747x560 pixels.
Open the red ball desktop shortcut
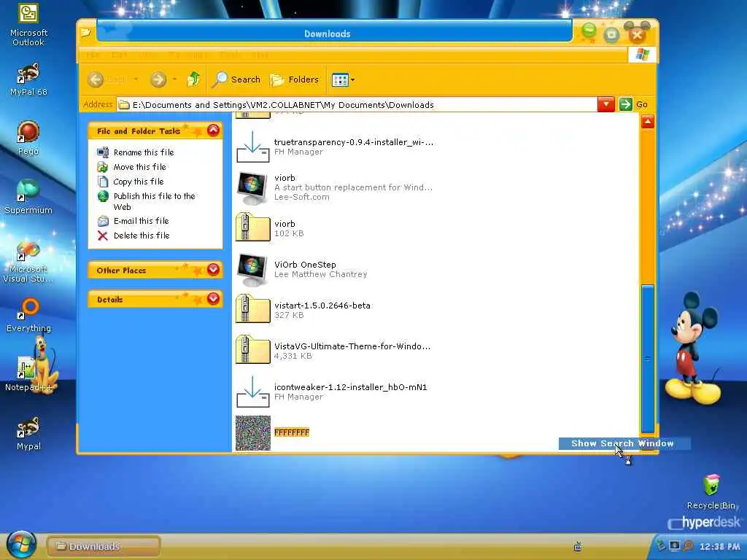pos(28,138)
